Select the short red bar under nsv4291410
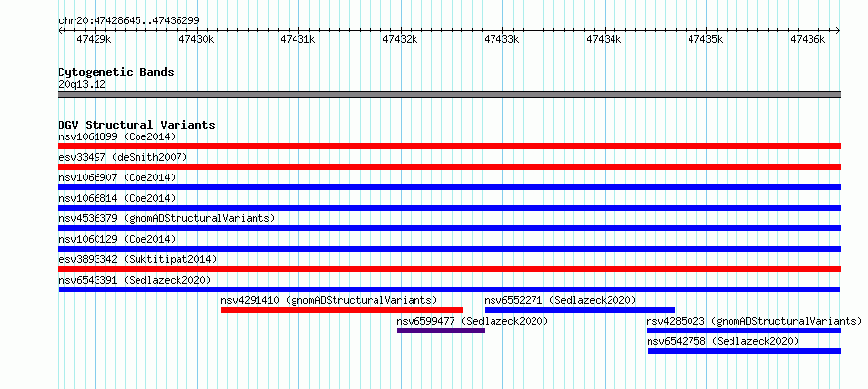Viewport: 868px width, 389px height. click(x=342, y=310)
